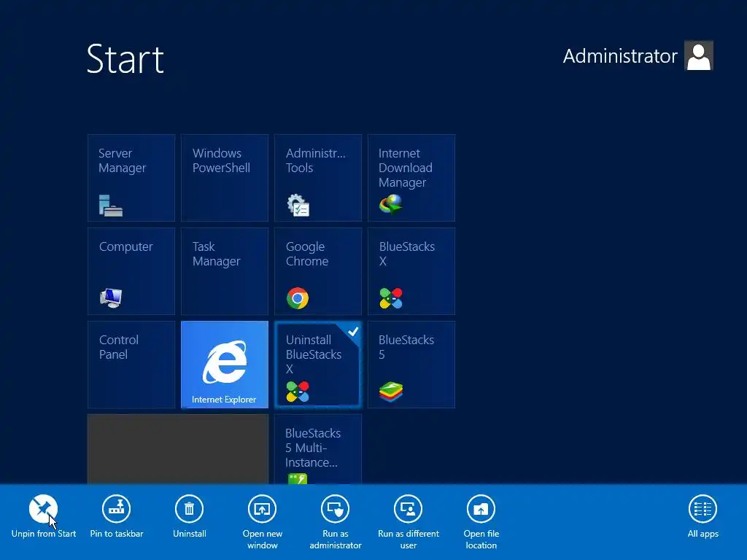Launch the Internet Explorer tile
Viewport: 747px width, 560px height.
click(x=225, y=365)
